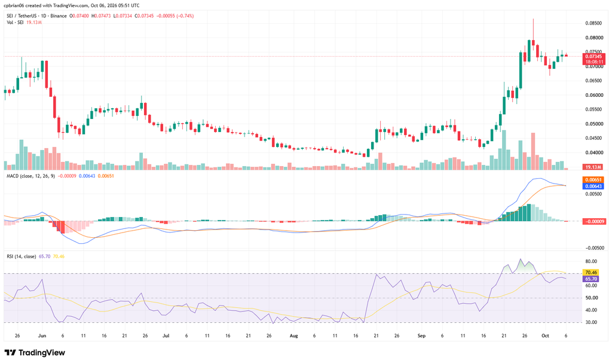The image size is (612, 364).
Task: Click the 0.06500 price axis label
Action: 593,81
